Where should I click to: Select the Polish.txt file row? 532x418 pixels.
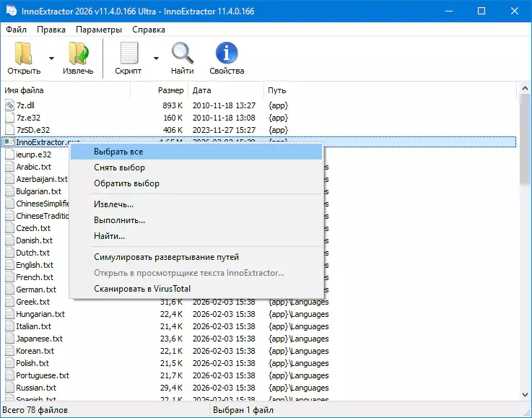pyautogui.click(x=32, y=363)
